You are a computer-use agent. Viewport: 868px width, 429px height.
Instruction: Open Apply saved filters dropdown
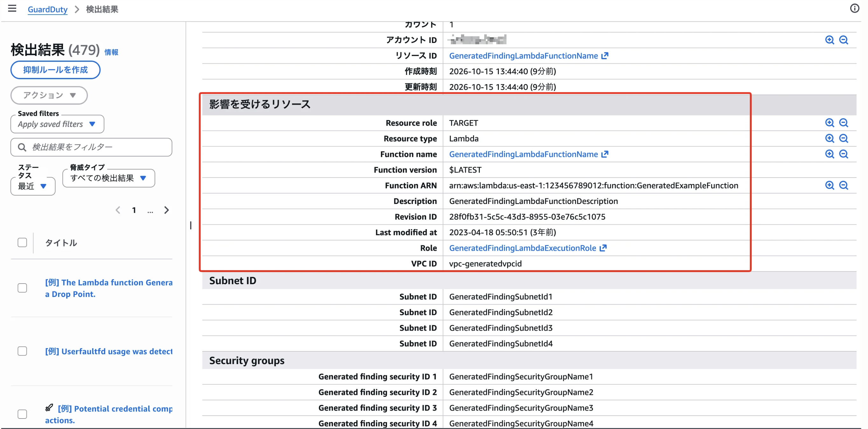coord(57,124)
